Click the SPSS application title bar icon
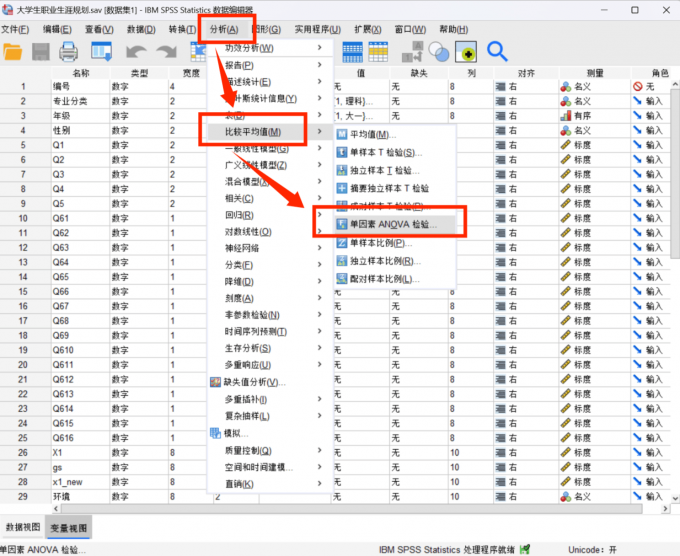680x556 pixels. [x=7, y=9]
